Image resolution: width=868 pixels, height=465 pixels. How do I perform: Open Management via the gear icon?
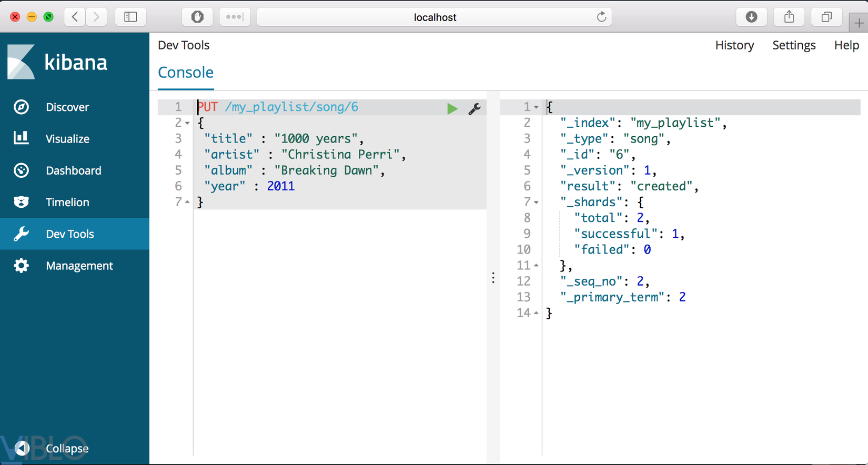pos(21,266)
